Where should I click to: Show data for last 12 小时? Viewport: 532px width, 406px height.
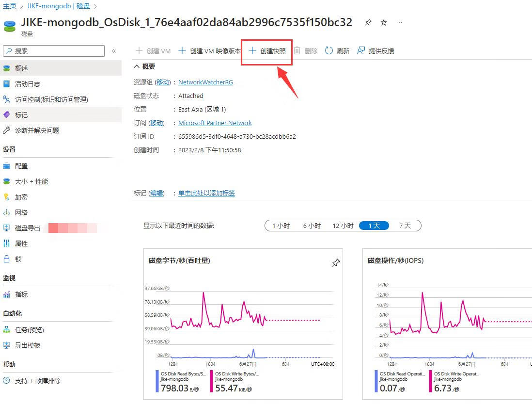(343, 226)
